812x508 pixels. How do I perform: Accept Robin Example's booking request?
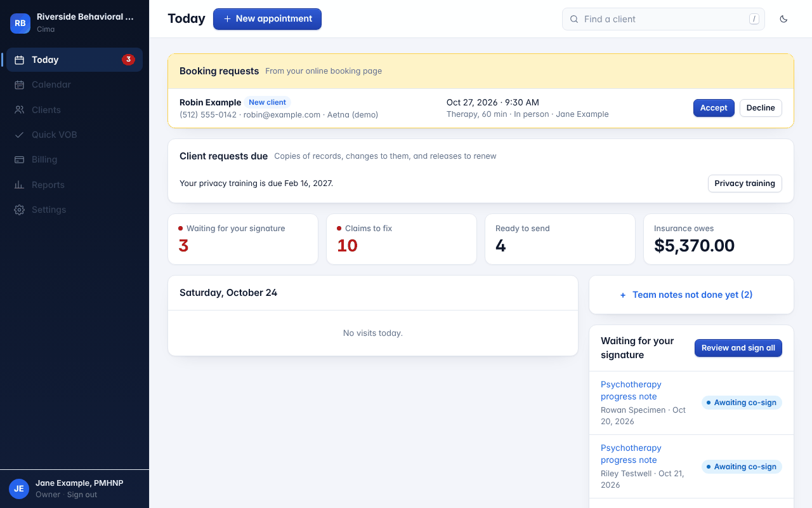click(714, 108)
